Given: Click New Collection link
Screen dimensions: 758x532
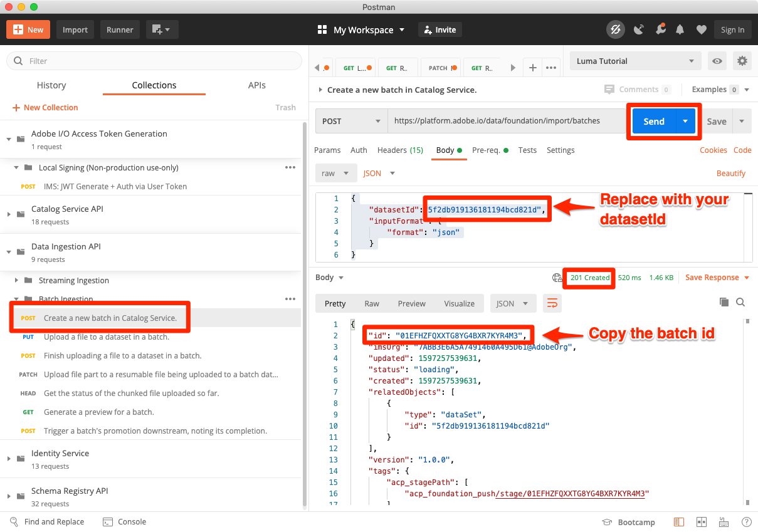Looking at the screenshot, I should (x=45, y=108).
